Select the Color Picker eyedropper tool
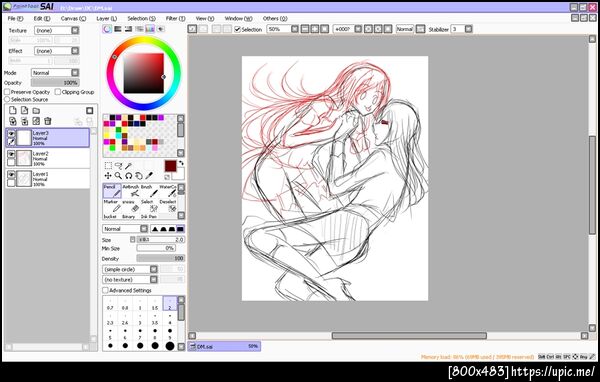600x382 pixels. (x=149, y=176)
